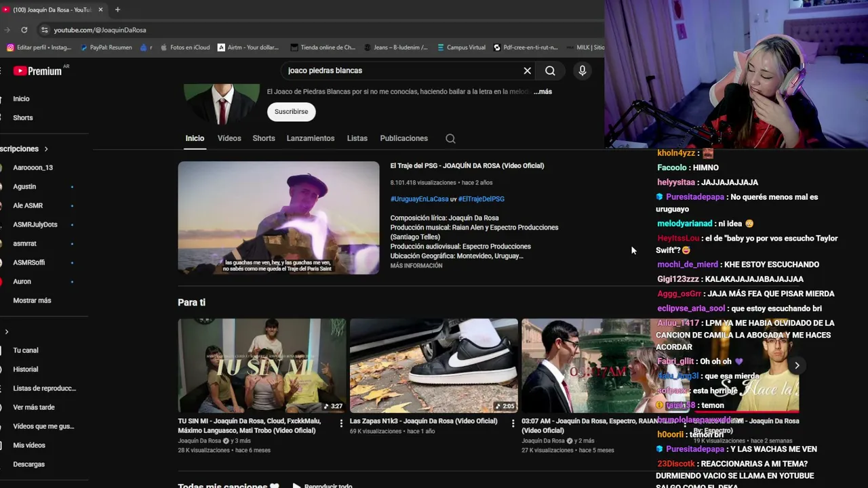868x488 pixels.
Task: Open the Airtm bookmark
Action: click(248, 47)
